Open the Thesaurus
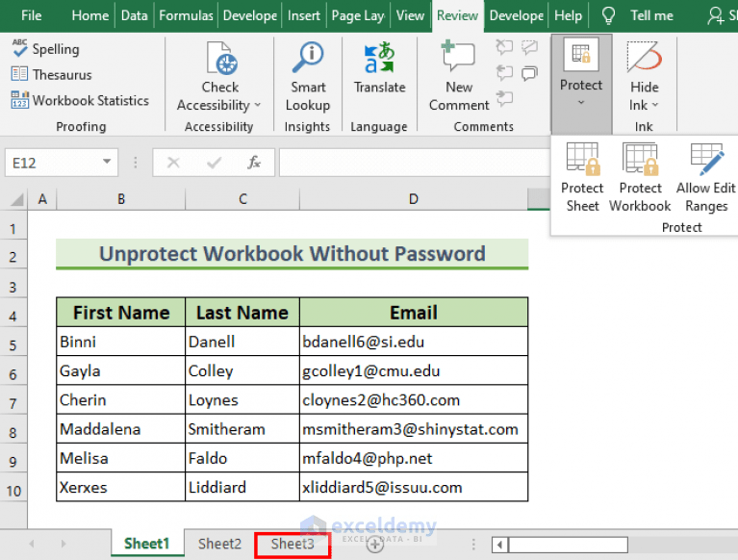The image size is (738, 560). [51, 74]
